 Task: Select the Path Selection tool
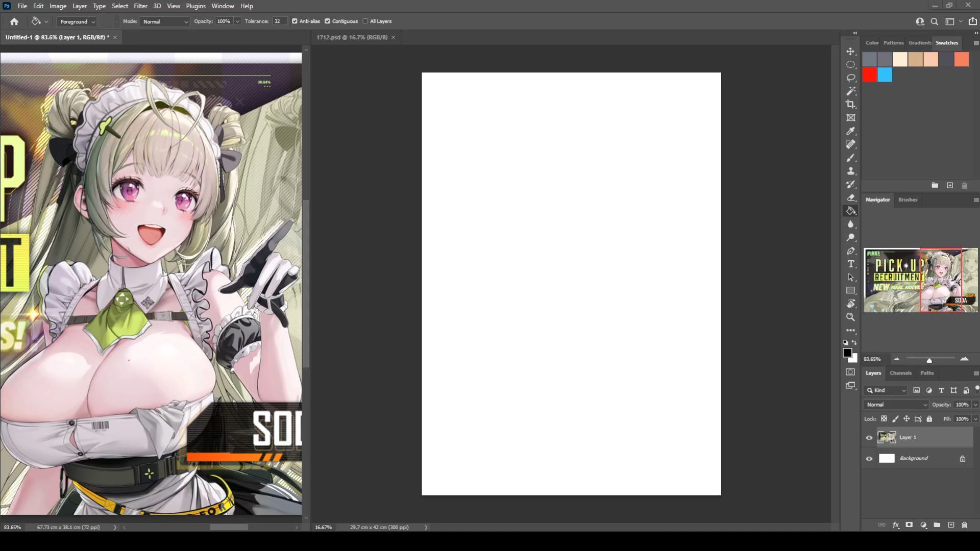coord(850,277)
